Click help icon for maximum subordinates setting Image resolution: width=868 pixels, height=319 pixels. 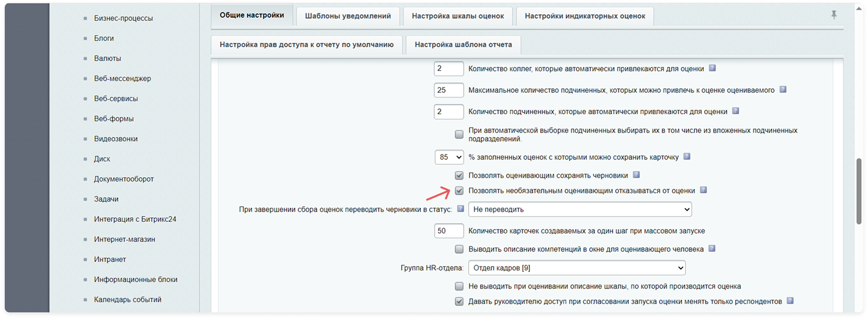(x=783, y=90)
